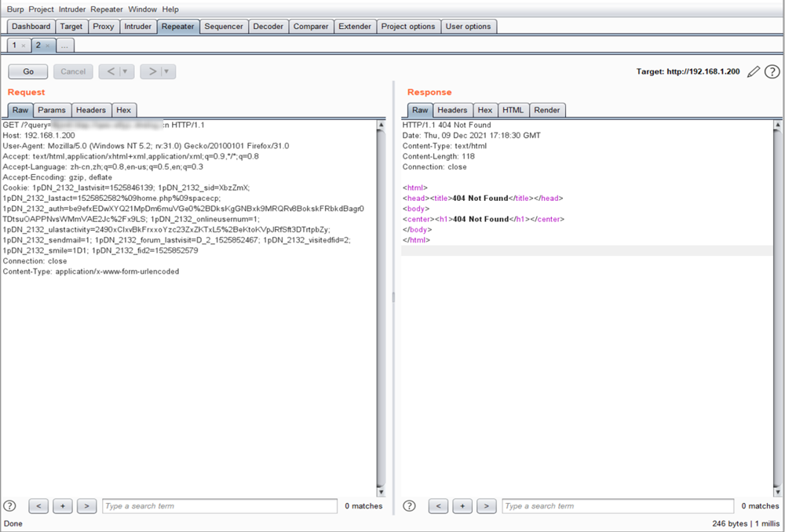
Task: Jump to previous match in Request search
Action: click(x=38, y=506)
